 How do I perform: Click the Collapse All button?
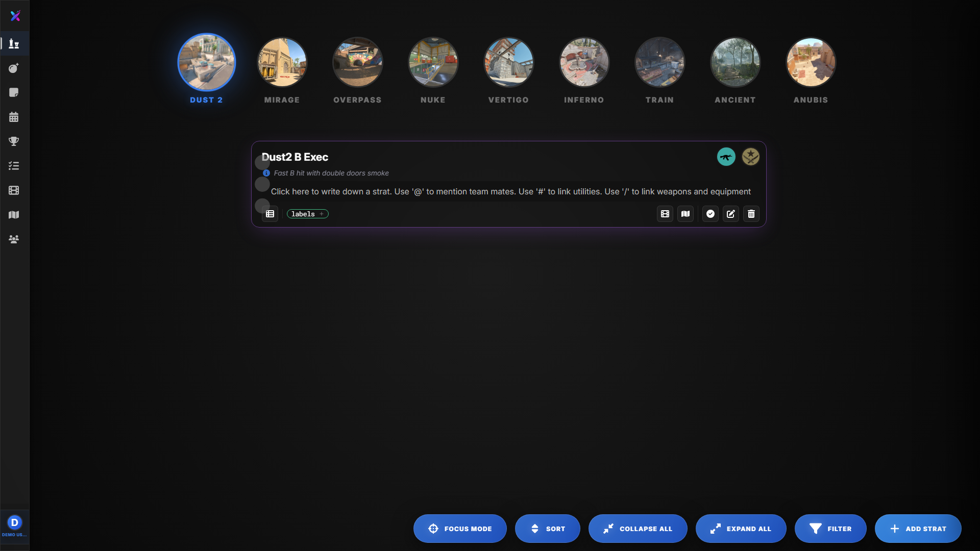(638, 529)
